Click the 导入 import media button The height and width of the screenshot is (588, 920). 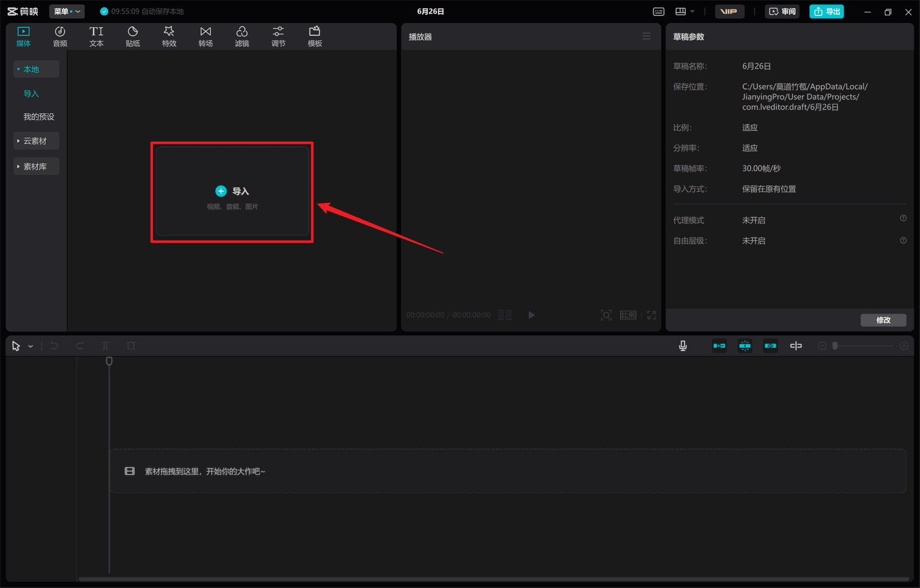pos(232,191)
